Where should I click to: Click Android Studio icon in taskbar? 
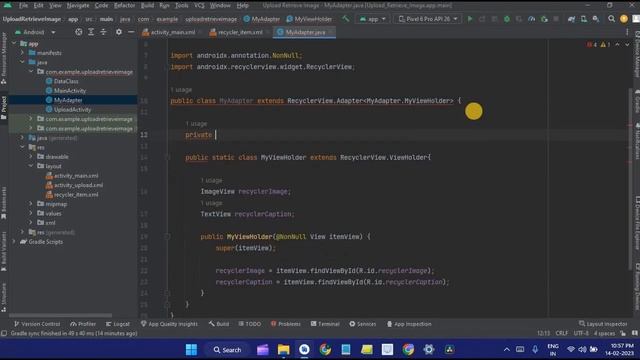(304, 349)
